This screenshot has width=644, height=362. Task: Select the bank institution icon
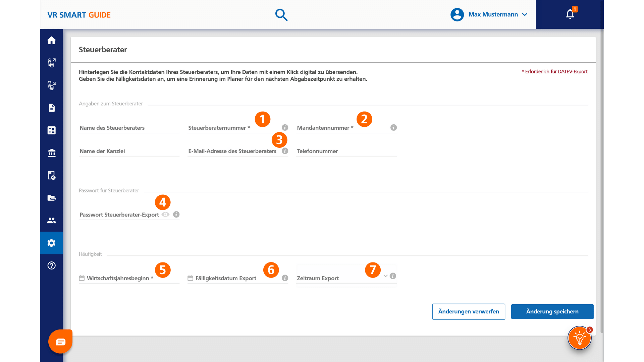point(51,153)
